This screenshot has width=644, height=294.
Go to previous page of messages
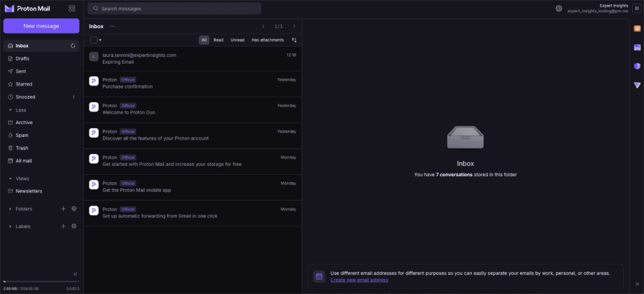[263, 26]
